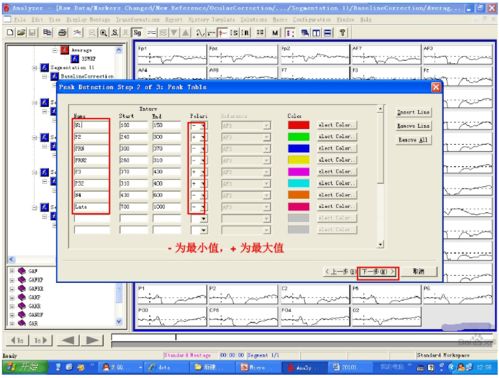Click the double-line toolbar icon after Sg
Screen dimensions: 499x378
[x=152, y=33]
